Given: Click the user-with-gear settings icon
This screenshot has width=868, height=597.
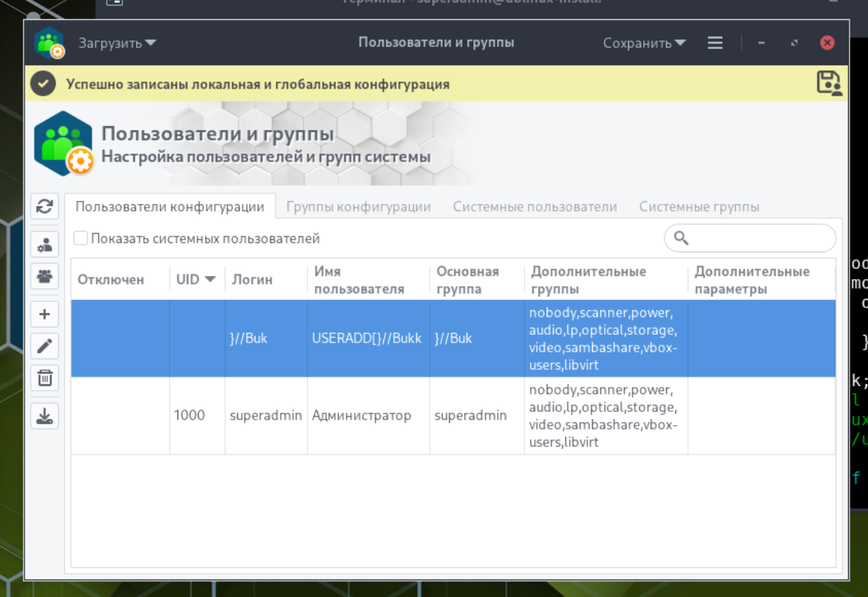Looking at the screenshot, I should coord(44,245).
